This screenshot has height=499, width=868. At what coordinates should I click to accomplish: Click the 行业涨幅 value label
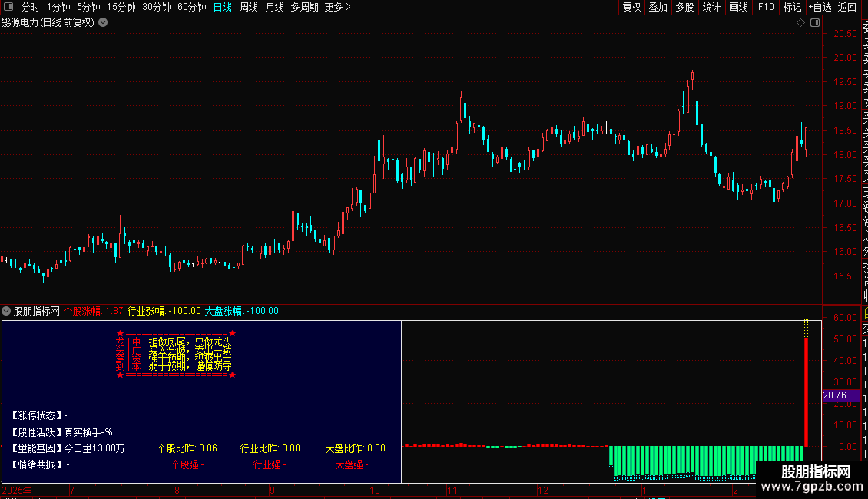click(164, 311)
